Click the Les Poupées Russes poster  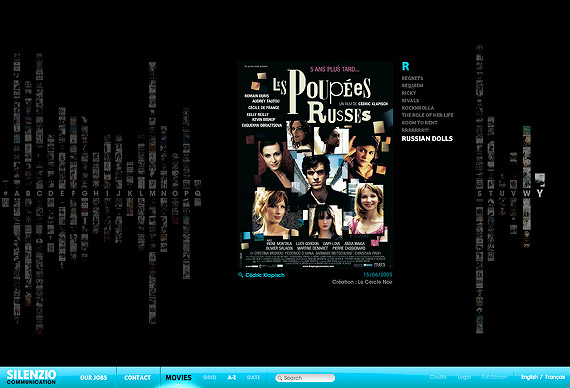click(x=315, y=165)
